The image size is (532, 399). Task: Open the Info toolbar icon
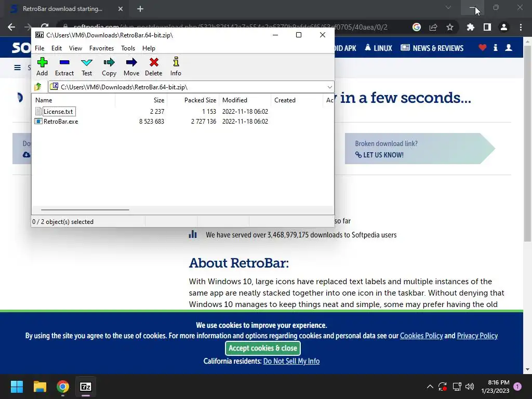176,67
